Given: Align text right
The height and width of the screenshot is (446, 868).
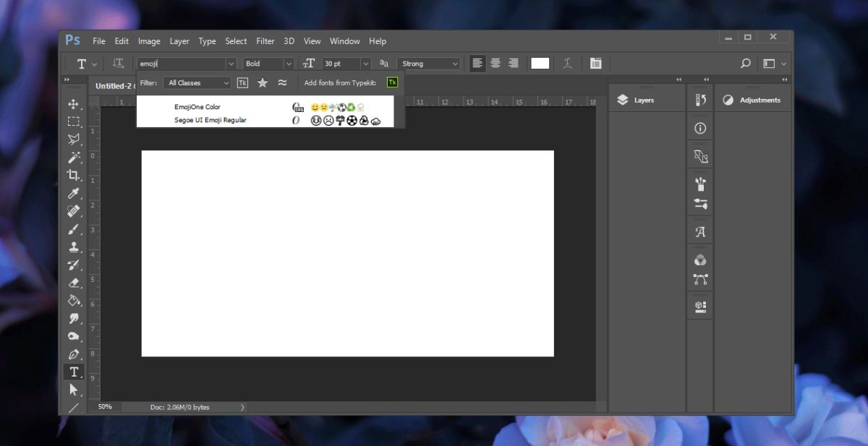Looking at the screenshot, I should [x=514, y=64].
